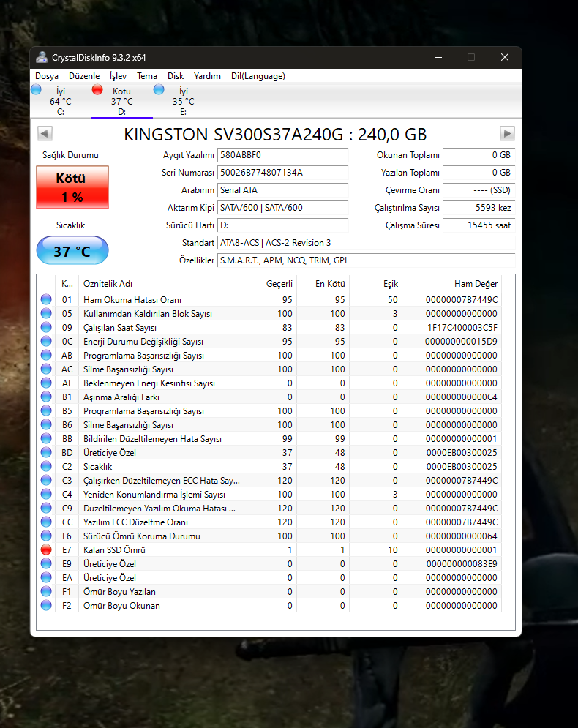Select the Beklenmeyen Enerji Kesintisi Sayısı row
The height and width of the screenshot is (728, 578).
coord(269,383)
